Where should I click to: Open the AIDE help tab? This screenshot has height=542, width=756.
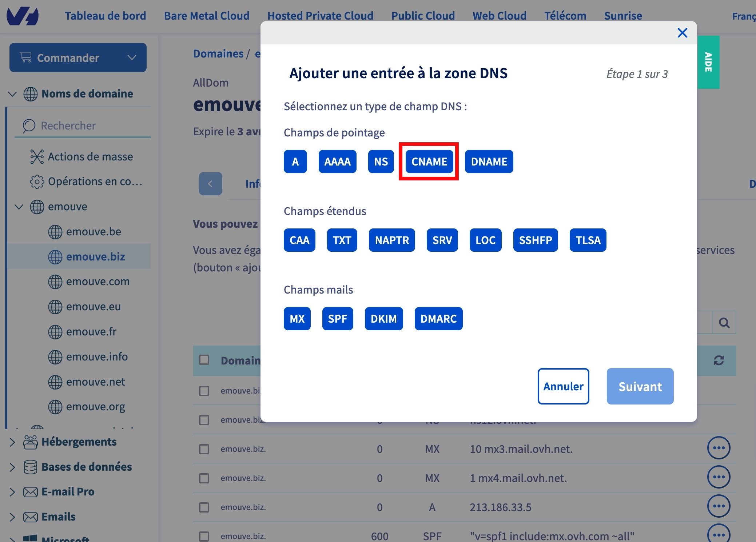coord(708,62)
